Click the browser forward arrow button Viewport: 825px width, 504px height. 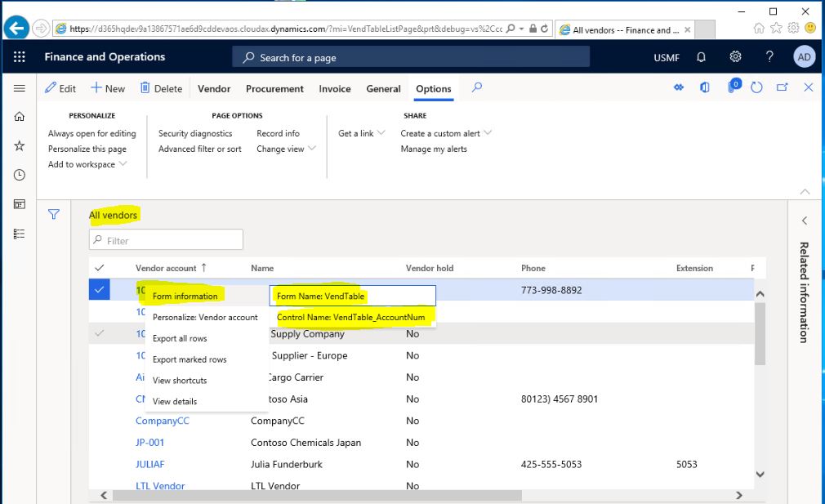[41, 29]
